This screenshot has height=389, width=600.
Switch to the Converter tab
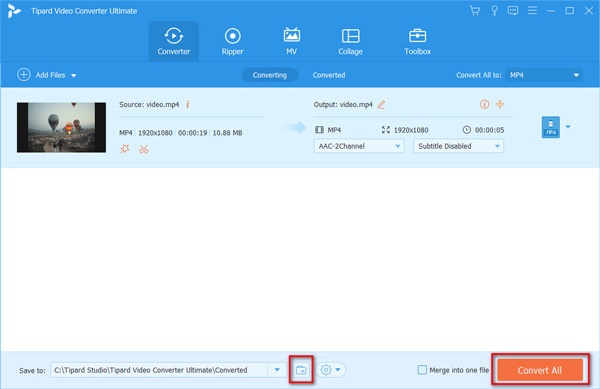point(174,41)
